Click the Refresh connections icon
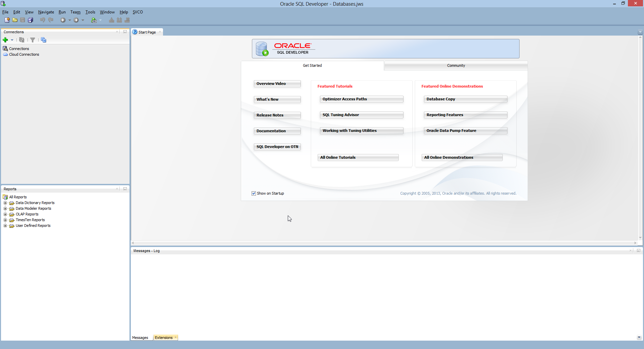Viewport: 644px width, 349px height. point(22,40)
